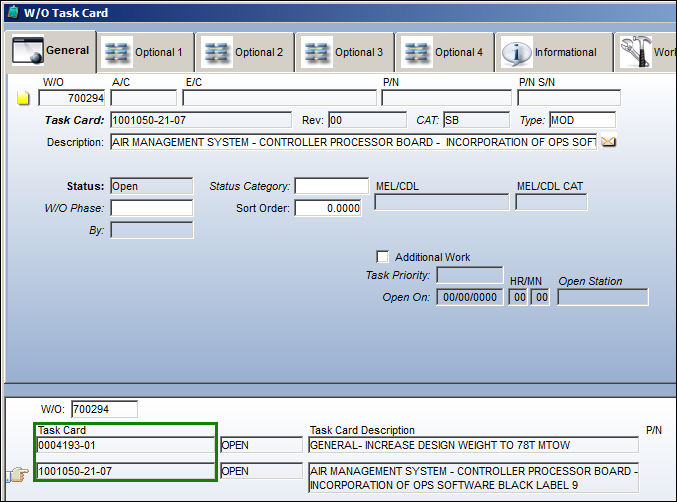Click the Open On date field
This screenshot has height=502, width=677.
[470, 297]
